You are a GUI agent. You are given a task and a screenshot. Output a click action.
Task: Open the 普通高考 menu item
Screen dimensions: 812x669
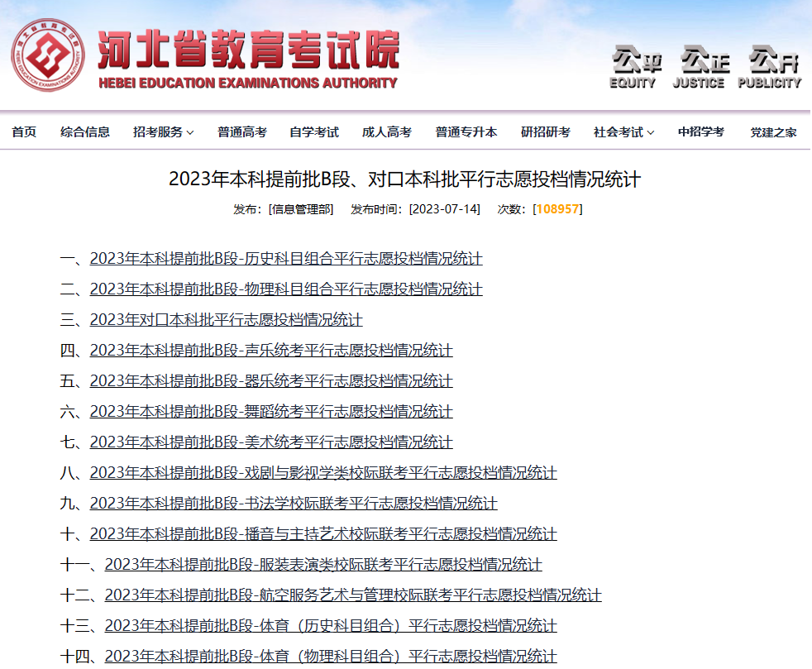click(x=241, y=132)
